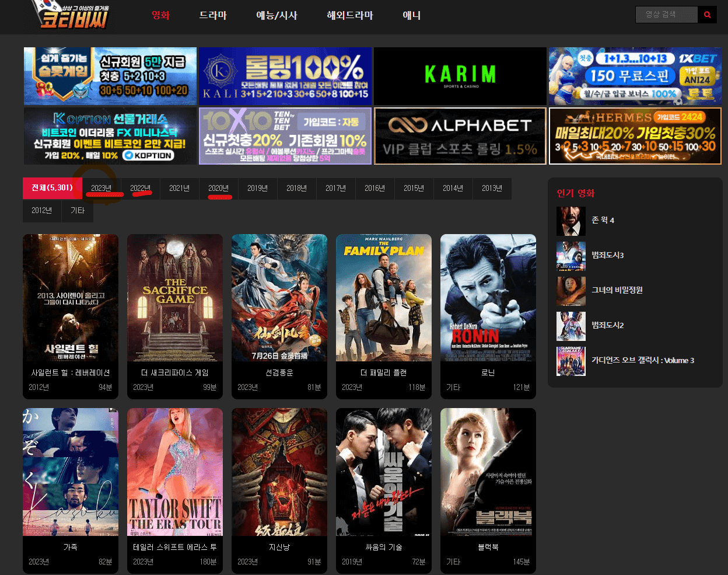Image resolution: width=728 pixels, height=575 pixels.
Task: Click the 테일러 스위프트 에라스 투 title
Action: coord(175,547)
